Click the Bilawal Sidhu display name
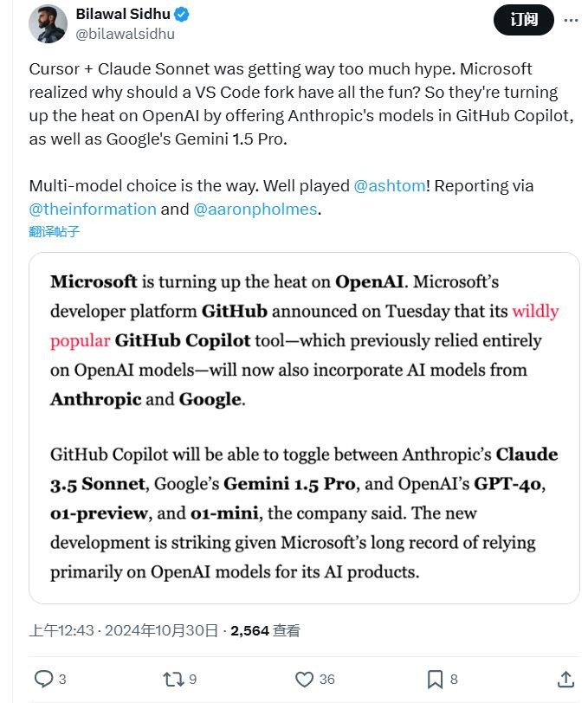This screenshot has width=588, height=703. tap(125, 15)
